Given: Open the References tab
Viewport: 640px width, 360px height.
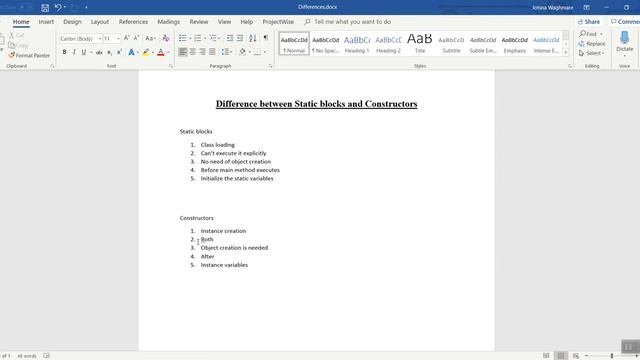Looking at the screenshot, I should click(133, 22).
